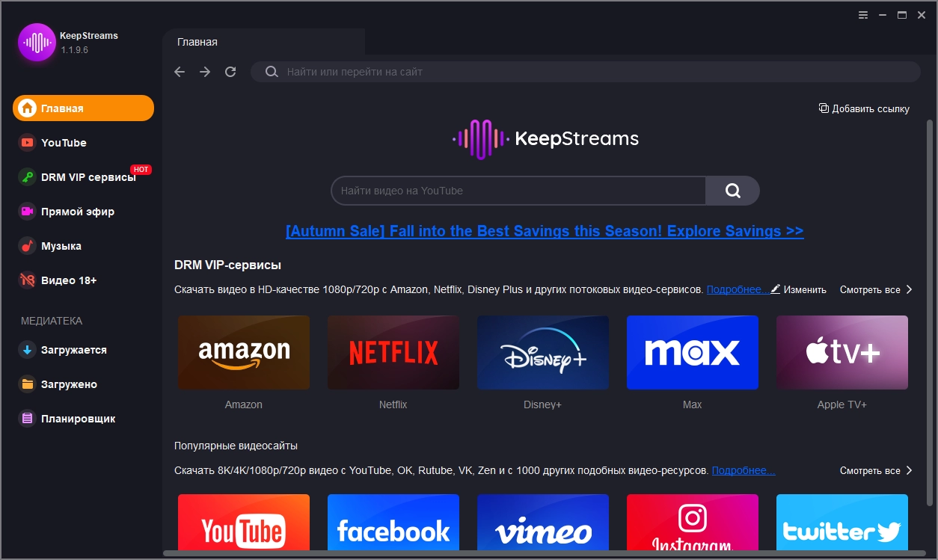Viewport: 938px width, 560px height.
Task: Open the Facebook site tile
Action: (393, 523)
